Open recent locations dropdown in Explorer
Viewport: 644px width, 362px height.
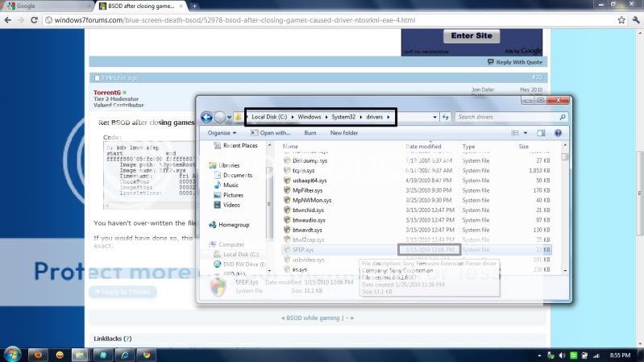coord(229,118)
